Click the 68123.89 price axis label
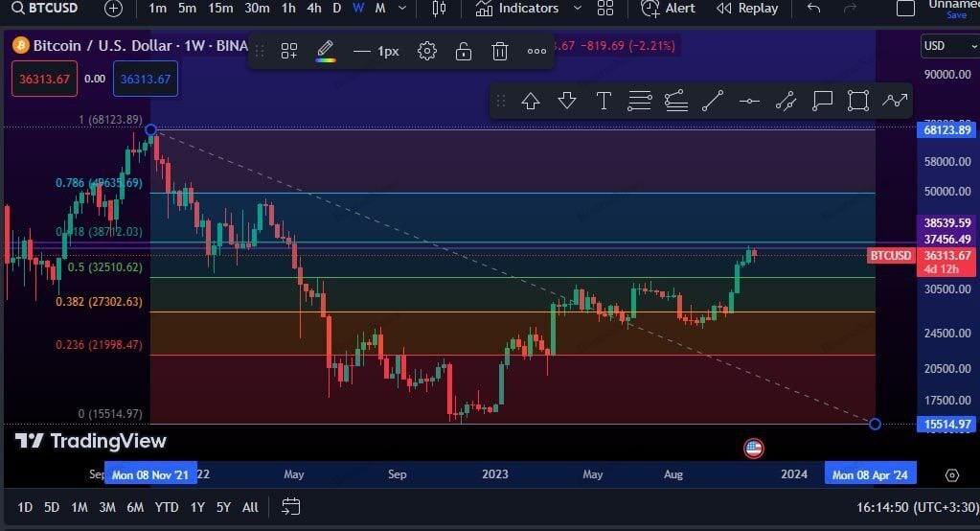The image size is (980, 531). tap(946, 130)
